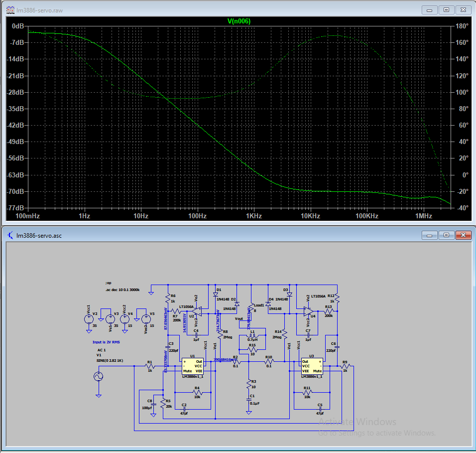Select resistor R10 0.1 ohm
The image size is (476, 453).
coord(269,361)
